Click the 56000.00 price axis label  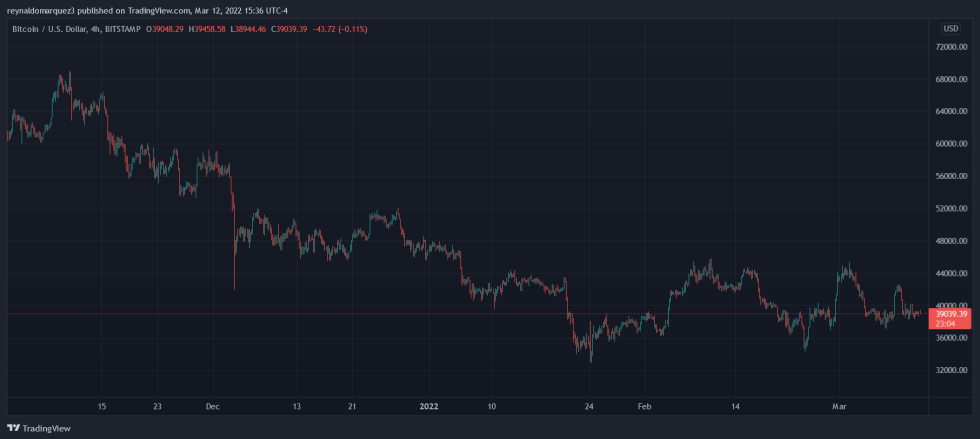pyautogui.click(x=950, y=176)
